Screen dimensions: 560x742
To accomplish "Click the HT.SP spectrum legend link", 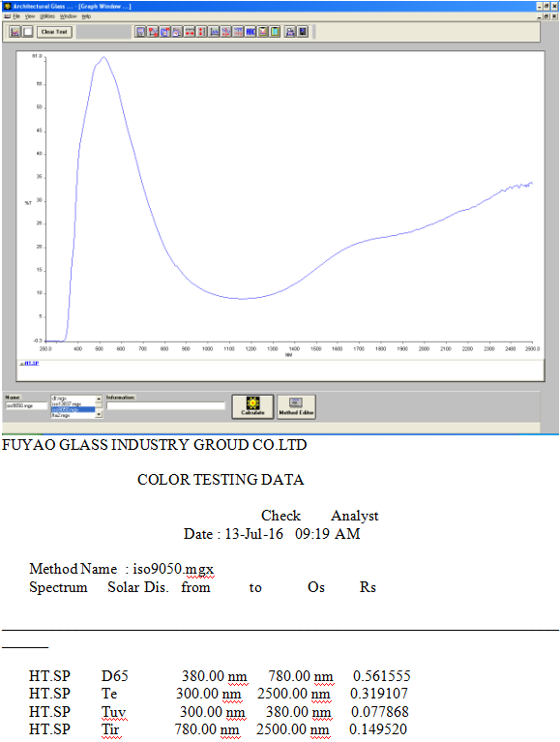I will pyautogui.click(x=29, y=363).
